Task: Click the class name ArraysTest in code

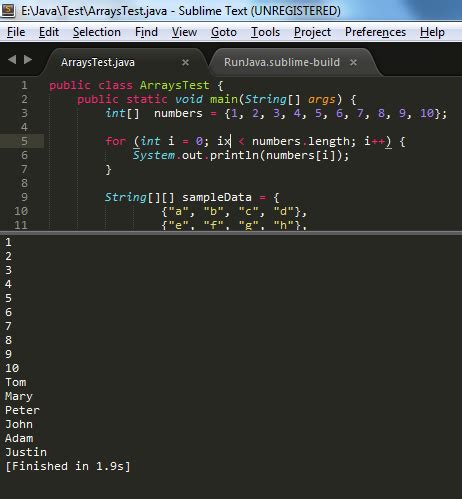Action: point(174,85)
